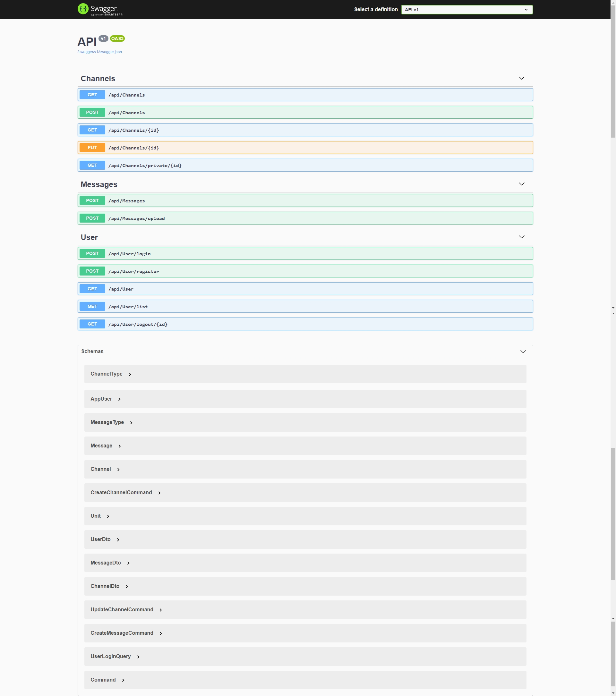Expand the CreateChannelCommand schema
616x696 pixels.
pyautogui.click(x=121, y=493)
